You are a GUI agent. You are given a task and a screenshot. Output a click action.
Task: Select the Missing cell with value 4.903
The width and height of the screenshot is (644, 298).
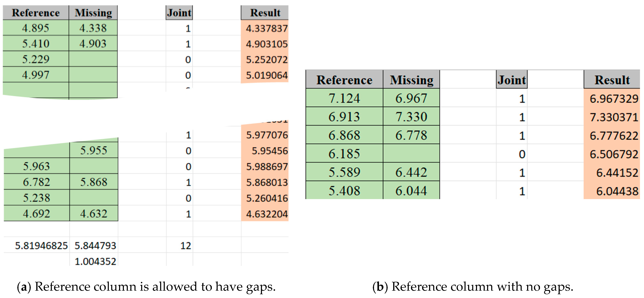(x=93, y=44)
